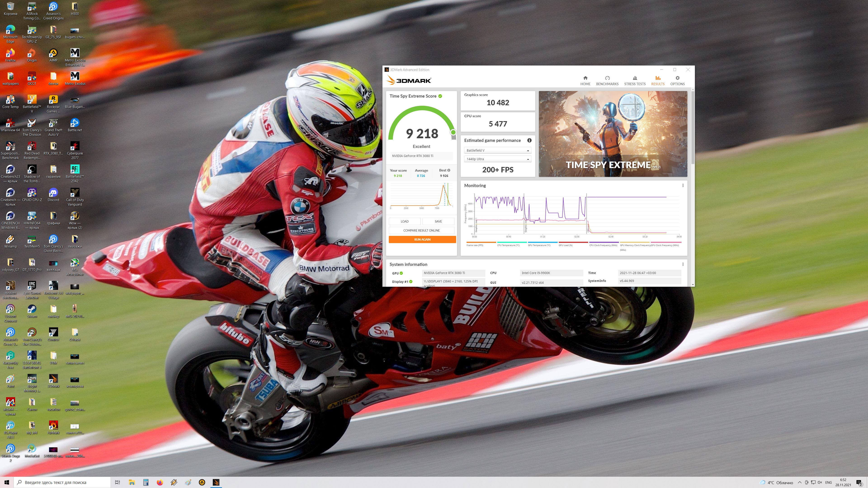Click the 3DMark icon in the taskbar

[x=216, y=482]
